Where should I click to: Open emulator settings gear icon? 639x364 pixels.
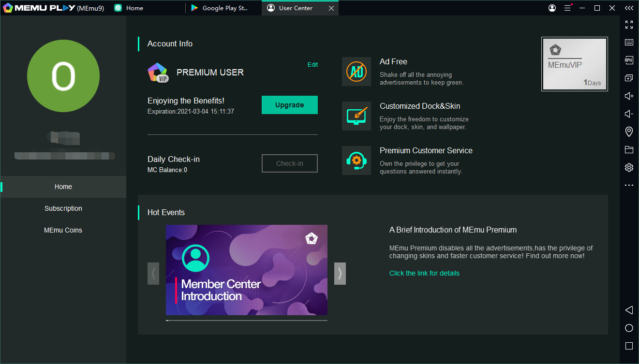[x=629, y=168]
